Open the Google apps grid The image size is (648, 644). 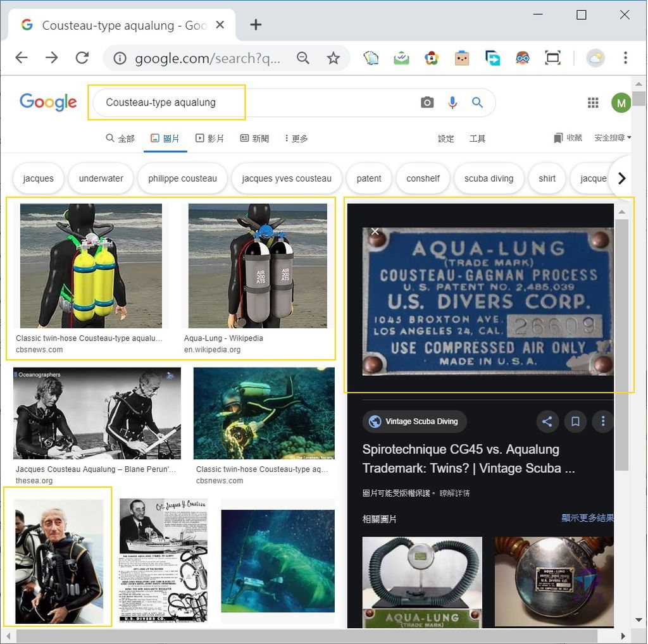tap(592, 102)
